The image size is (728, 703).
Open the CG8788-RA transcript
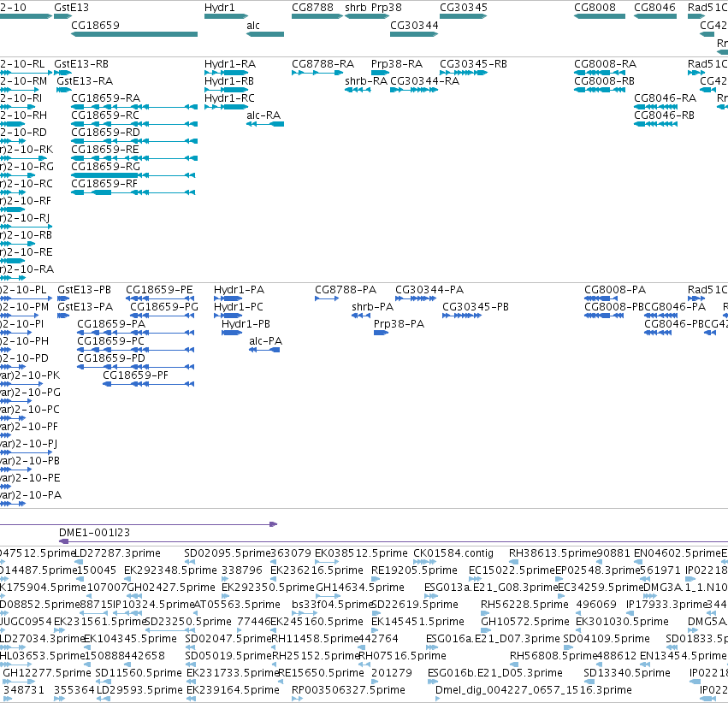tap(317, 73)
